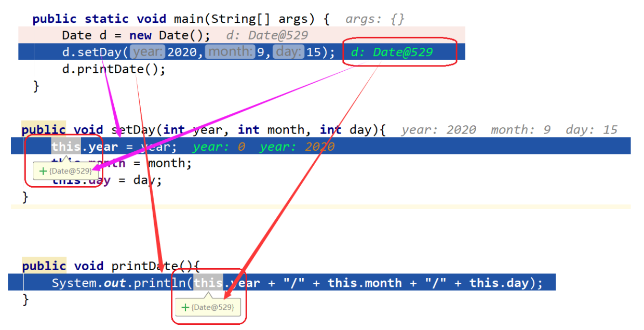Click the 15 argument in d.setDay call
This screenshot has height=330, width=644.
(314, 52)
